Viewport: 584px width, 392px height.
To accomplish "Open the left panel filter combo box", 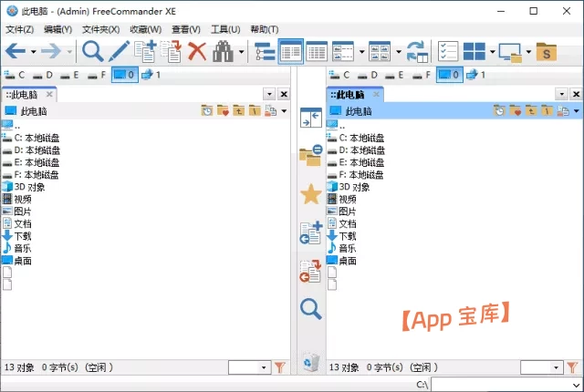I will (249, 367).
